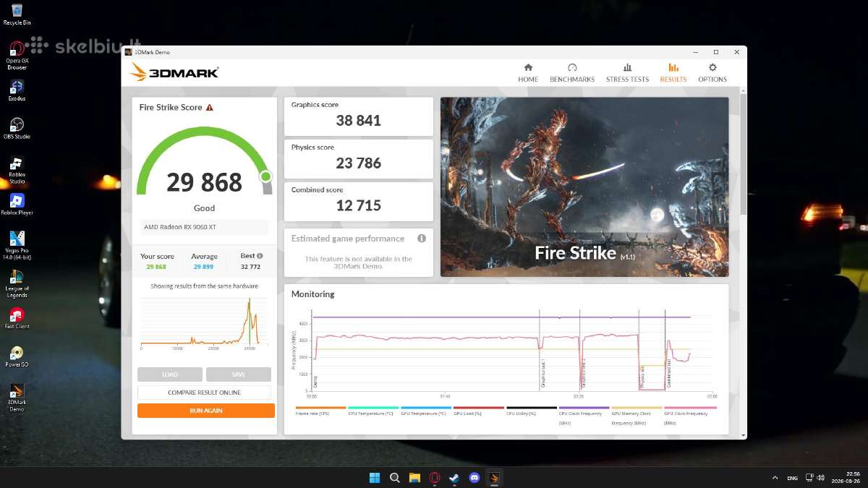
Task: Open the 3DMark Demo desktop icon
Action: click(x=17, y=398)
